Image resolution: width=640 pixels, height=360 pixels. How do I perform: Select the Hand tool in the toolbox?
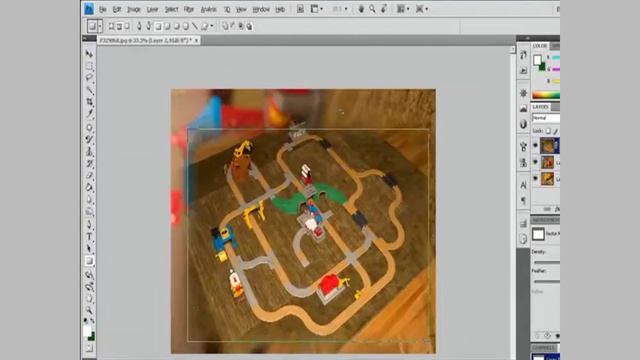click(x=89, y=299)
